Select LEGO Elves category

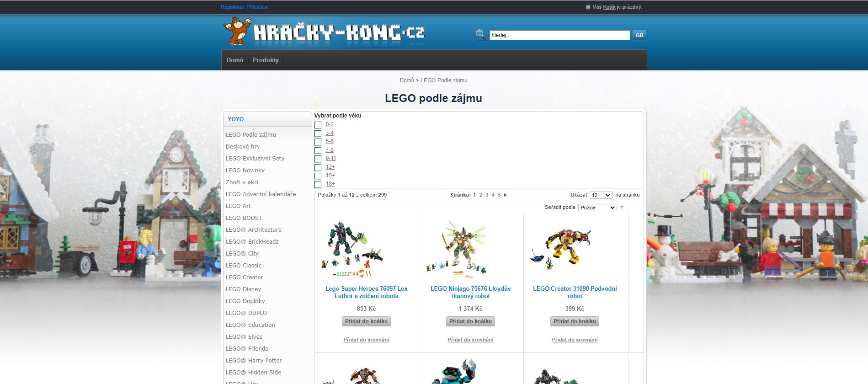244,336
